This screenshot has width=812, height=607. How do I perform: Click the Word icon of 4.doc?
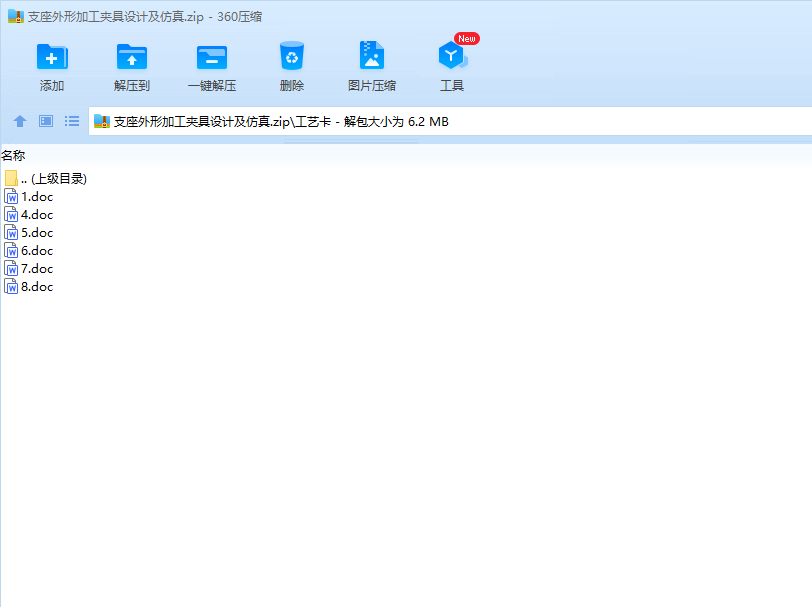(x=11, y=214)
